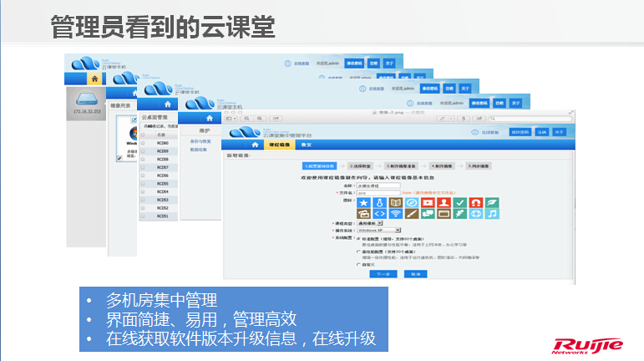The height and width of the screenshot is (361, 644).
Task: Select the 自定义 radio option
Action: [359, 263]
